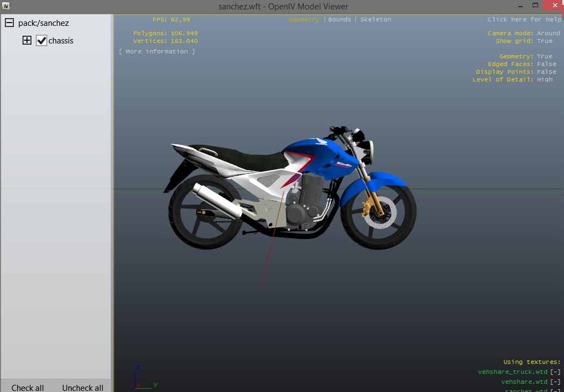Click the FPS counter readout
564x392 pixels.
pos(171,19)
